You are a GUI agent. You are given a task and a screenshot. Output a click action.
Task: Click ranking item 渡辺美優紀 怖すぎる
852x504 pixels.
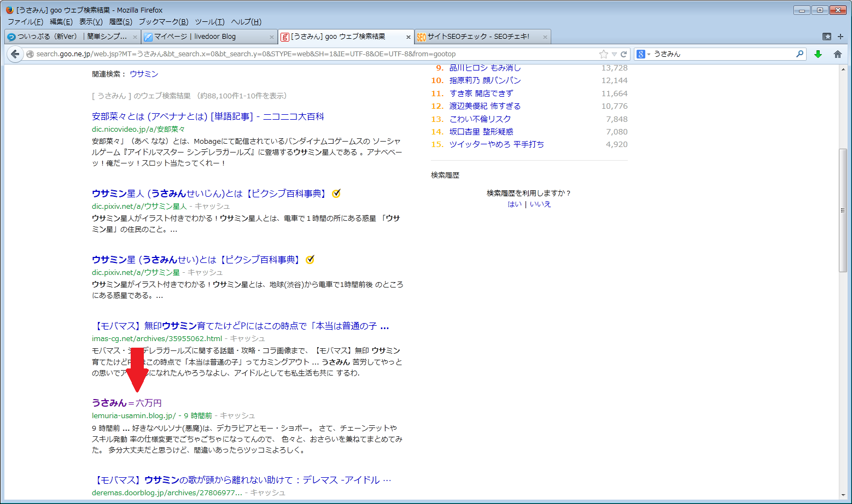[485, 106]
